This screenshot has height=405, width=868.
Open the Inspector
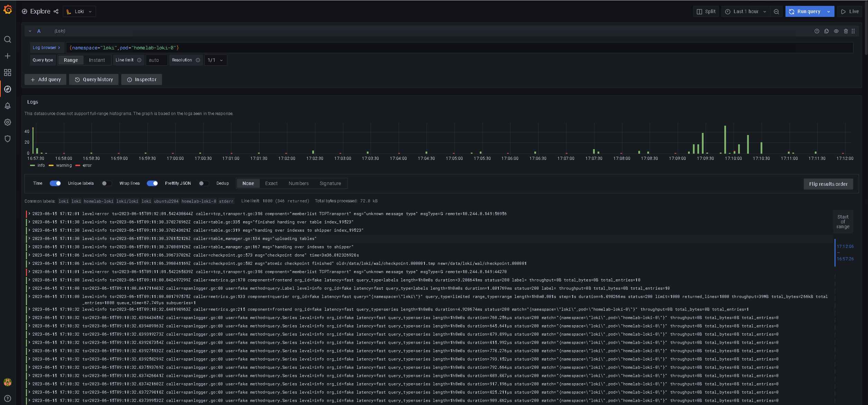coord(142,79)
